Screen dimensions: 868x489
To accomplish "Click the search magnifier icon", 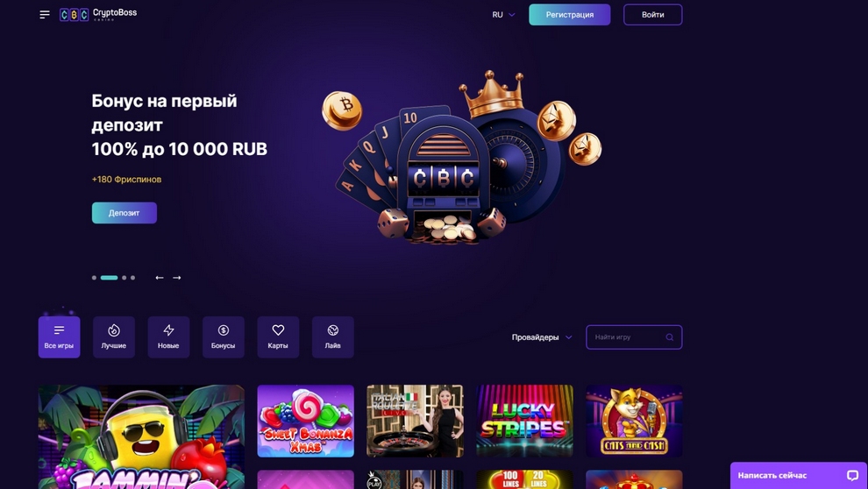I will click(669, 337).
